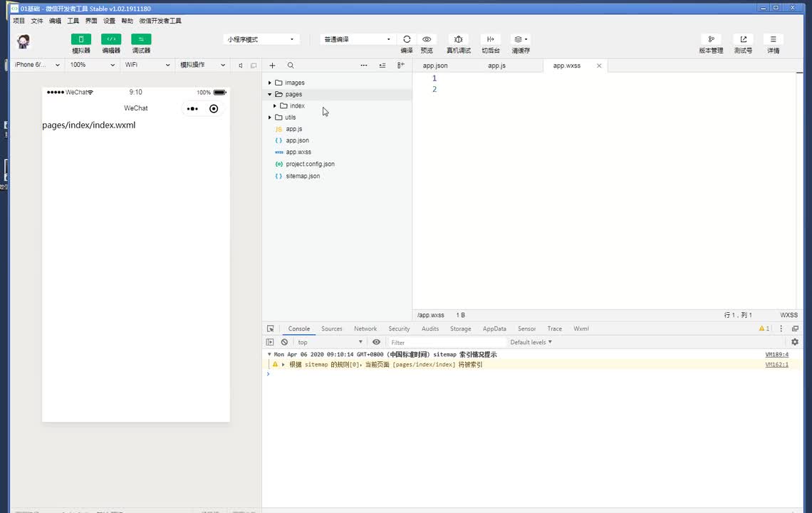Click the compile refresh icon
Screen dimensions: 812x513
point(407,39)
